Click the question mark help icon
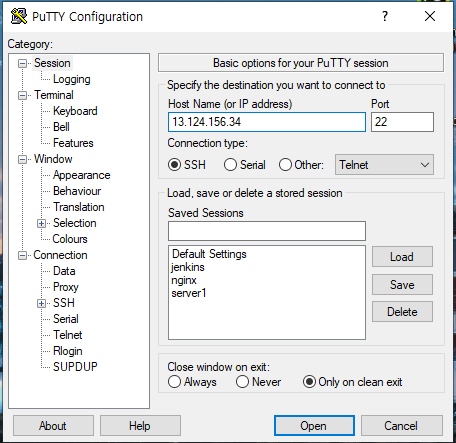The image size is (456, 443). (x=385, y=16)
